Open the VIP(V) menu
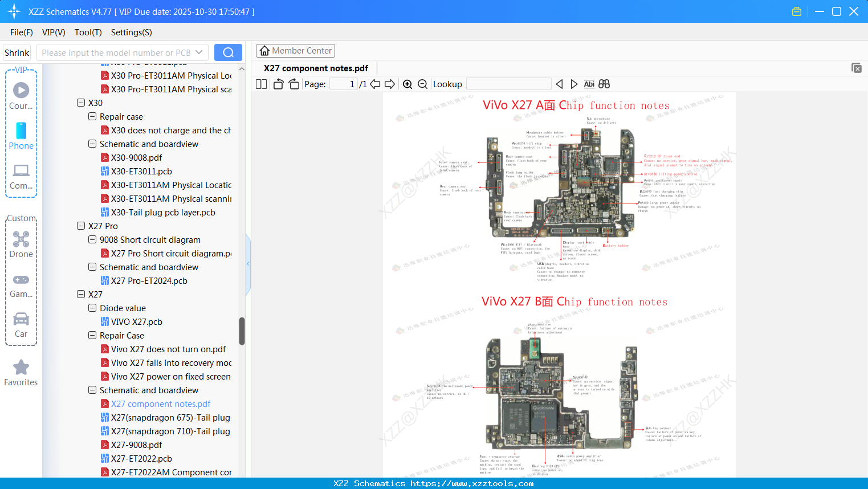This screenshot has width=868, height=489. pos(54,32)
